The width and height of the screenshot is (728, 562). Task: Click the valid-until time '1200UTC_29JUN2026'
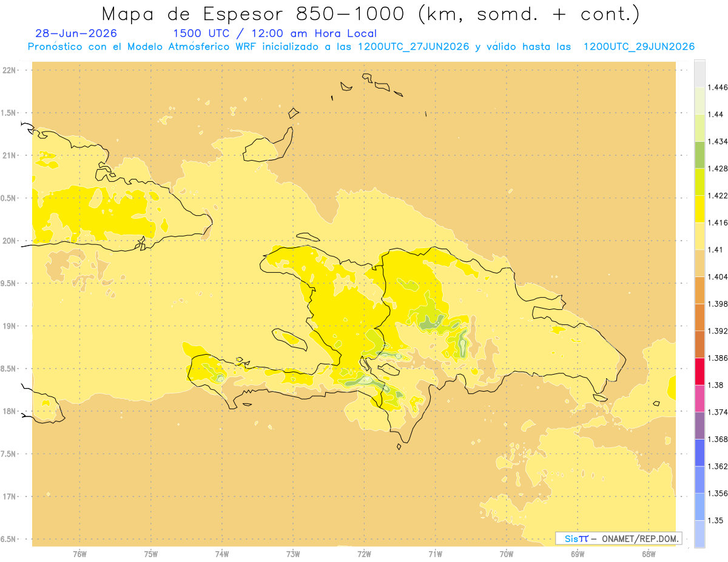[x=639, y=47]
